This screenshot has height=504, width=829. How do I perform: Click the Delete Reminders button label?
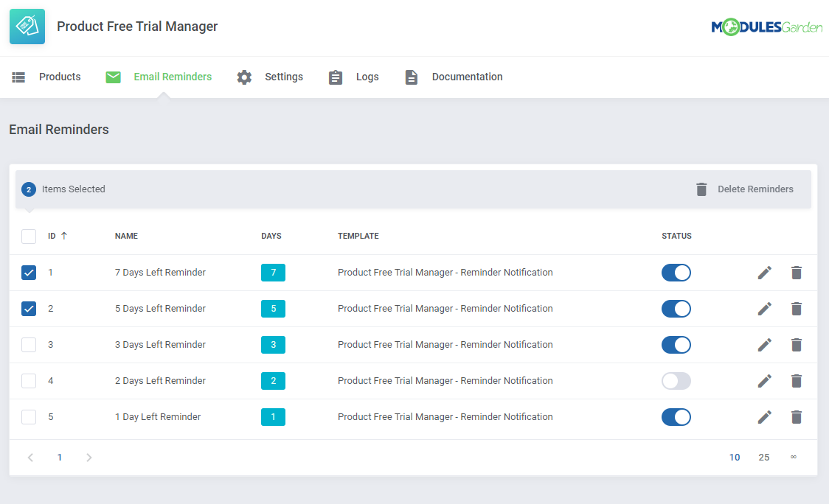coord(755,189)
